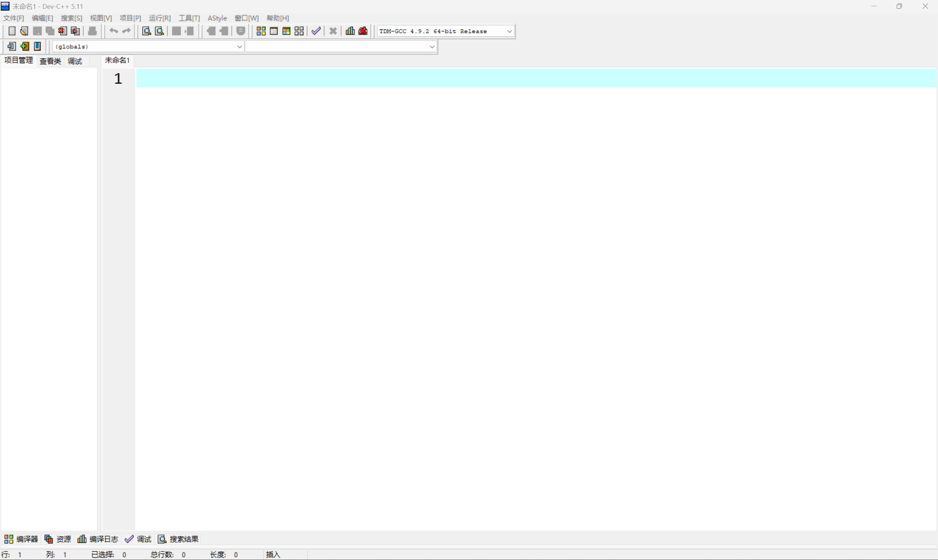
Task: Expand the TDM-GCC compiler selection dropdown
Action: click(x=509, y=31)
